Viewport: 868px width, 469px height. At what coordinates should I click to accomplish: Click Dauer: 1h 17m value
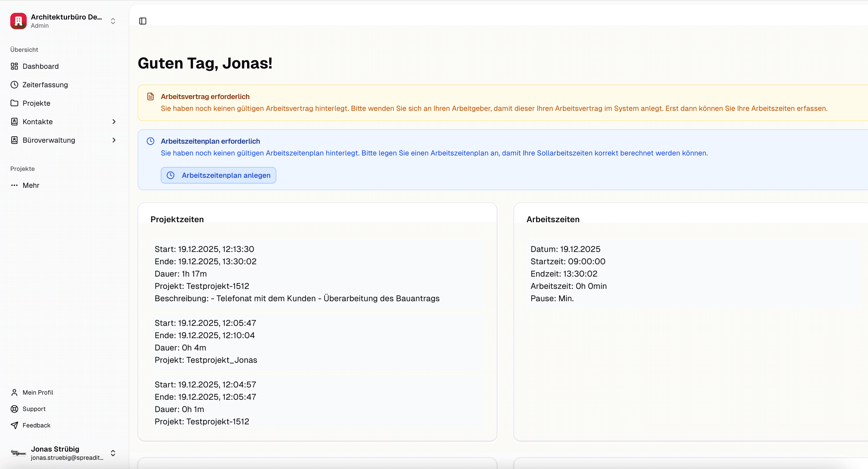click(181, 274)
